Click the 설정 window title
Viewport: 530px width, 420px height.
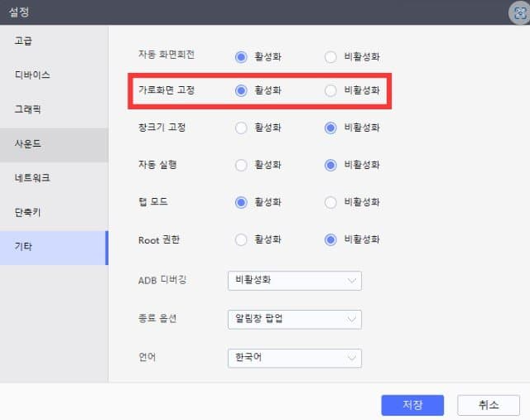pos(19,12)
